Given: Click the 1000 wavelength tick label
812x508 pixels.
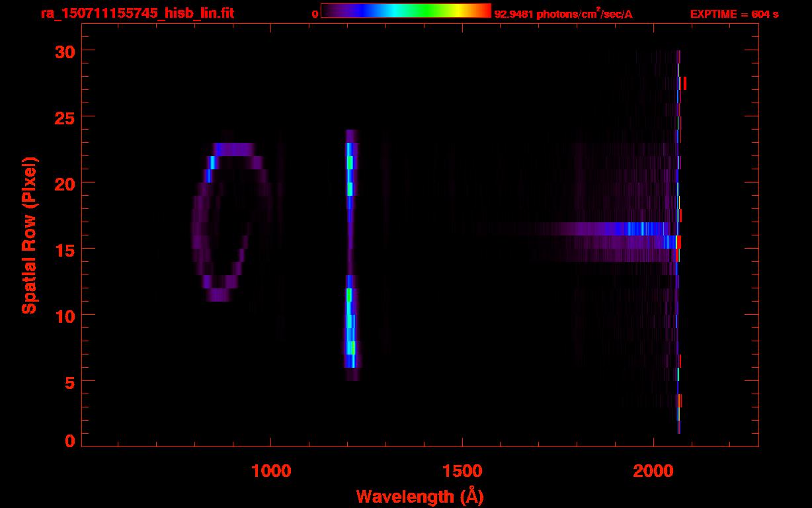Looking at the screenshot, I should click(x=271, y=471).
